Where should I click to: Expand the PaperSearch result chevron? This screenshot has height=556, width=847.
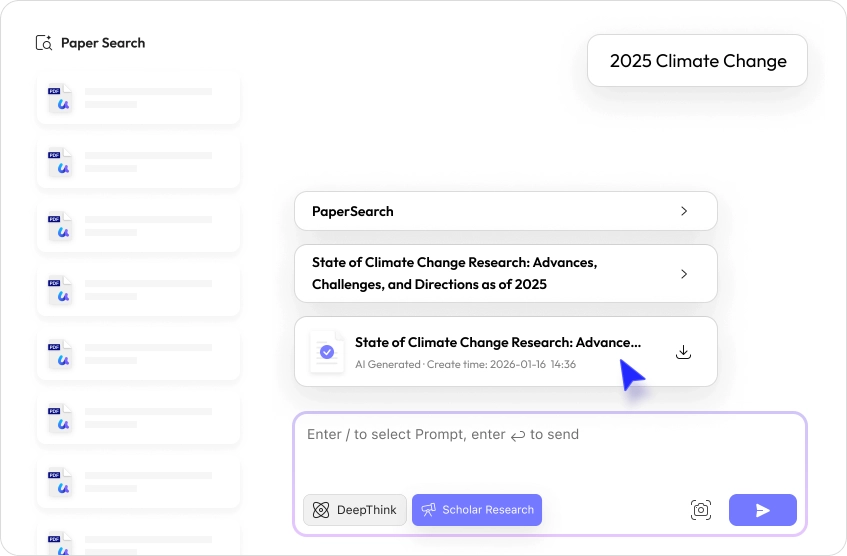coord(684,211)
